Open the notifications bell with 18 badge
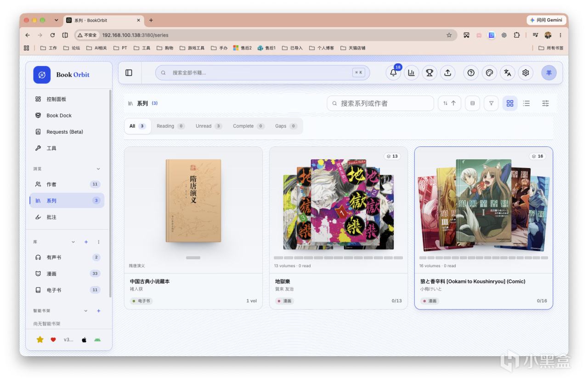 point(393,73)
